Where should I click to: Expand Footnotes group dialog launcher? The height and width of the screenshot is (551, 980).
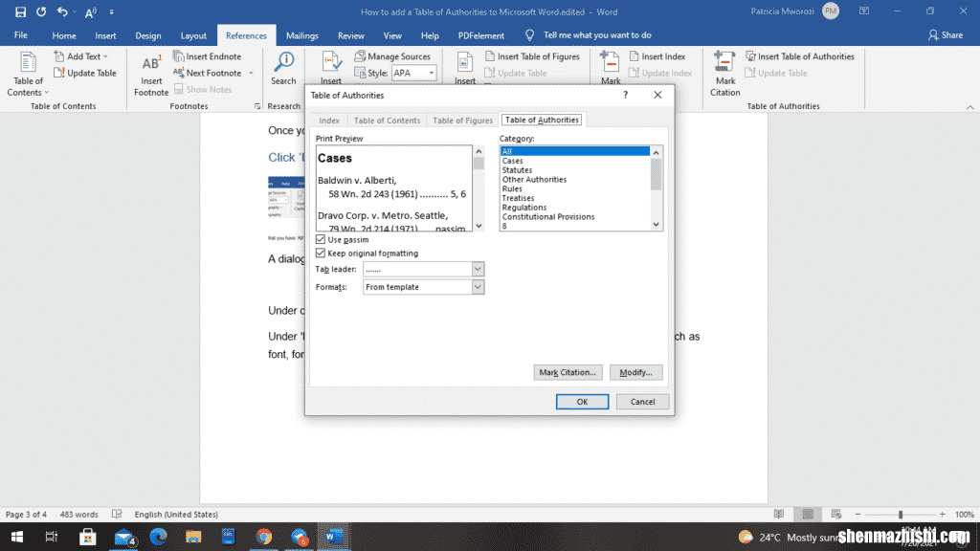pyautogui.click(x=257, y=106)
